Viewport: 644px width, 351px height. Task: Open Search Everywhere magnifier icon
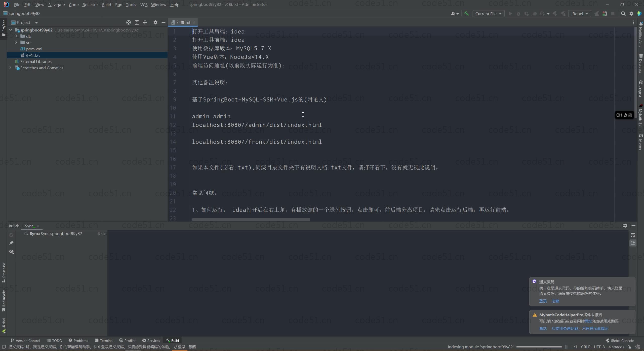(x=623, y=14)
